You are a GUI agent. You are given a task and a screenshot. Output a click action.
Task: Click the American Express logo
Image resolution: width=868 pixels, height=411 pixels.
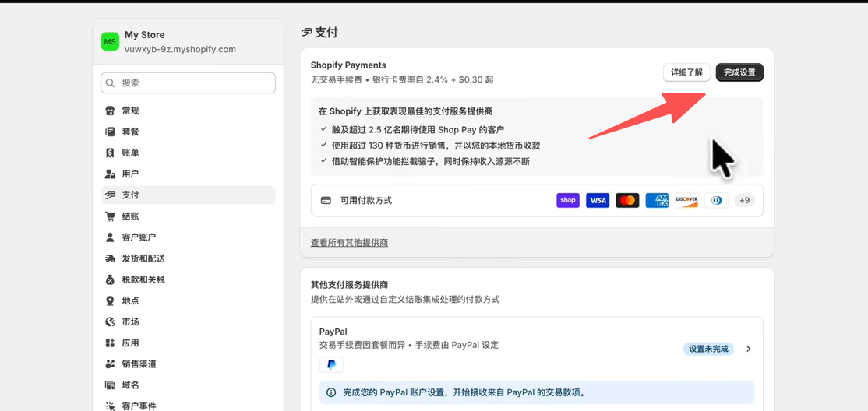(x=657, y=200)
